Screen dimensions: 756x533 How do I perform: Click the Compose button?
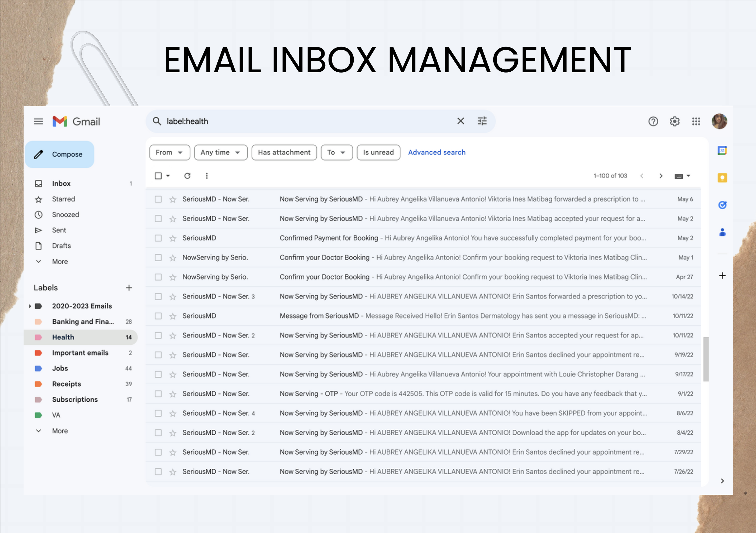click(x=60, y=154)
